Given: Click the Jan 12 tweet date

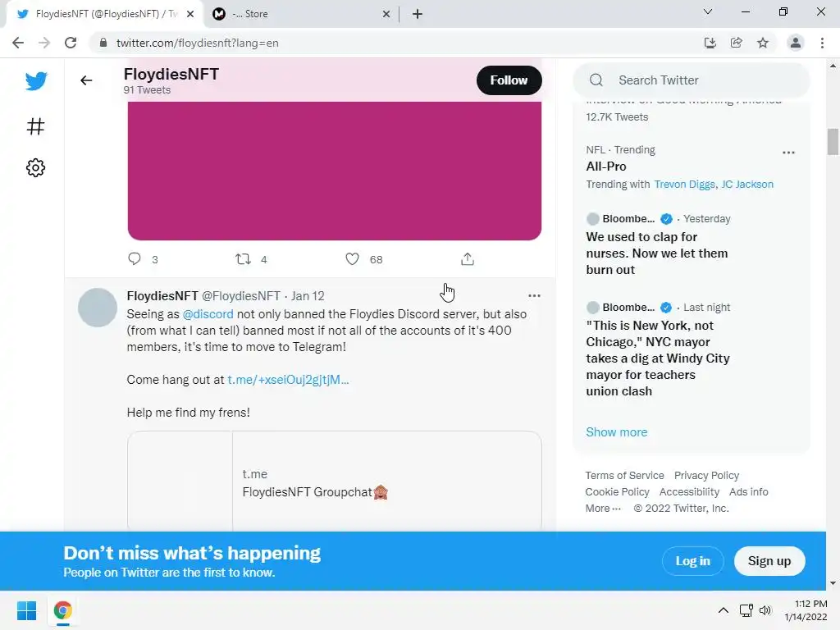Looking at the screenshot, I should pos(308,295).
